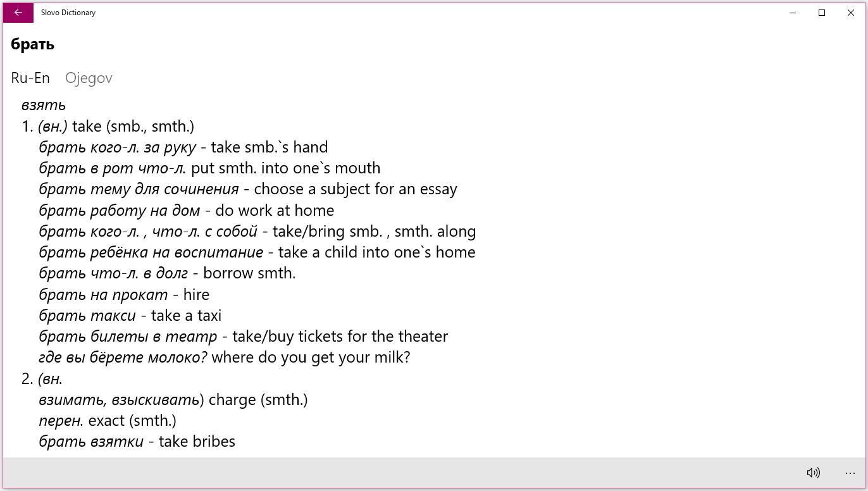
Task: Click the 'do work at home' example
Action: [187, 210]
